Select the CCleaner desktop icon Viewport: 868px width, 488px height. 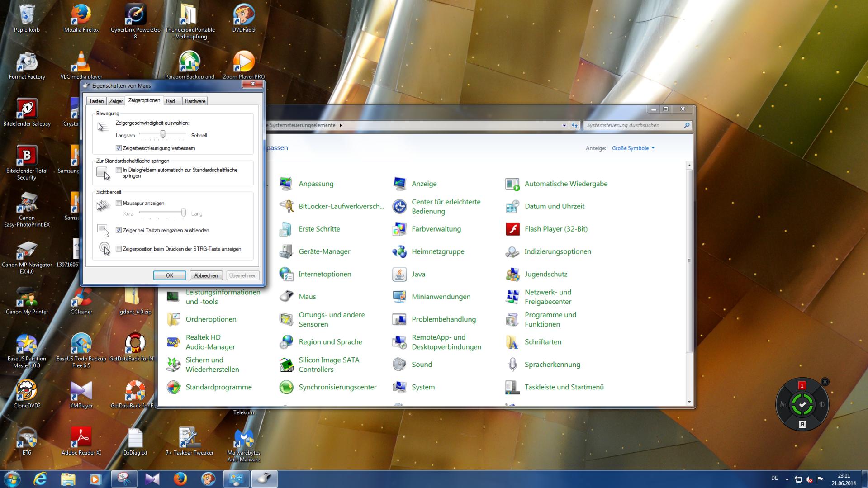pyautogui.click(x=81, y=301)
